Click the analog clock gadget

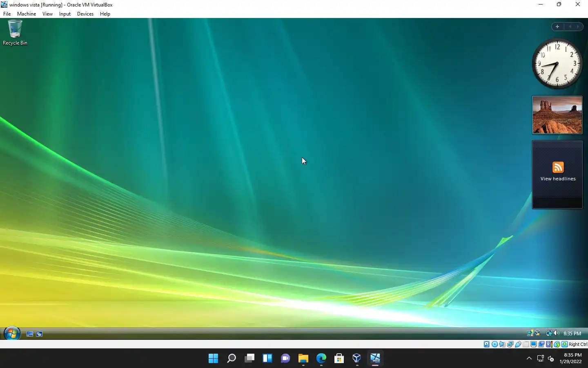[x=557, y=63]
